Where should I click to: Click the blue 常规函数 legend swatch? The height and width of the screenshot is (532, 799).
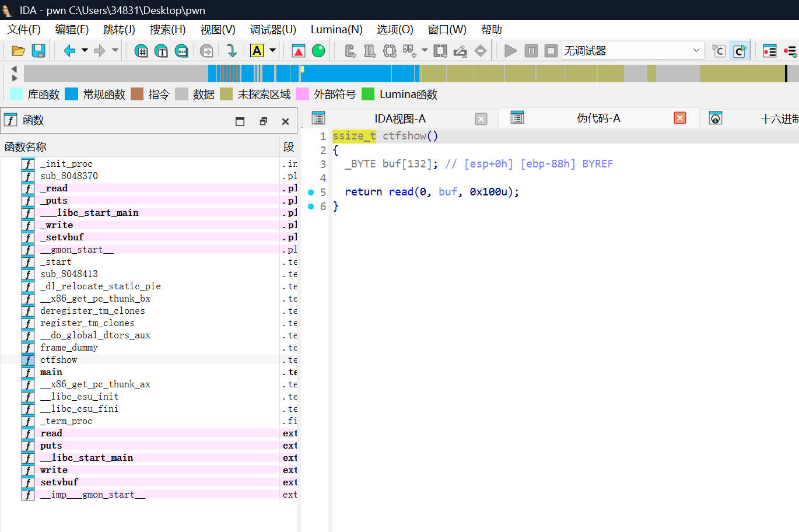pos(72,94)
